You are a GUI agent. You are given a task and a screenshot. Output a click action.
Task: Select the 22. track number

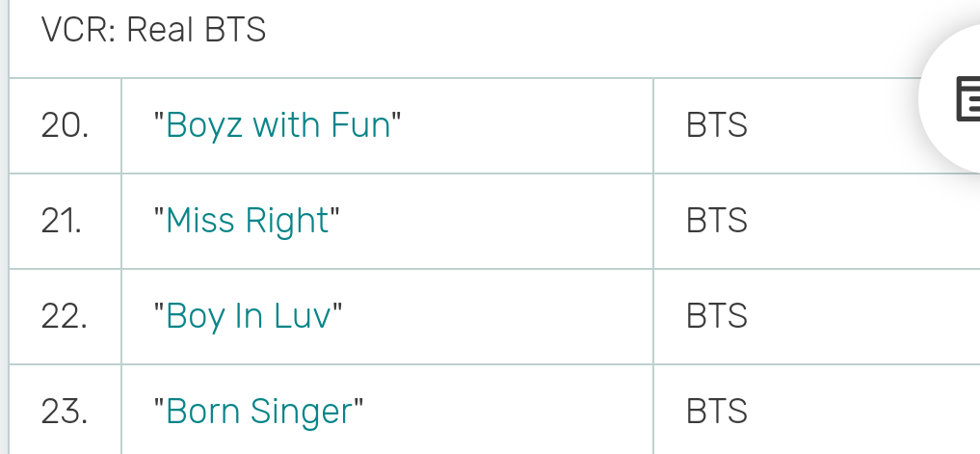click(65, 316)
